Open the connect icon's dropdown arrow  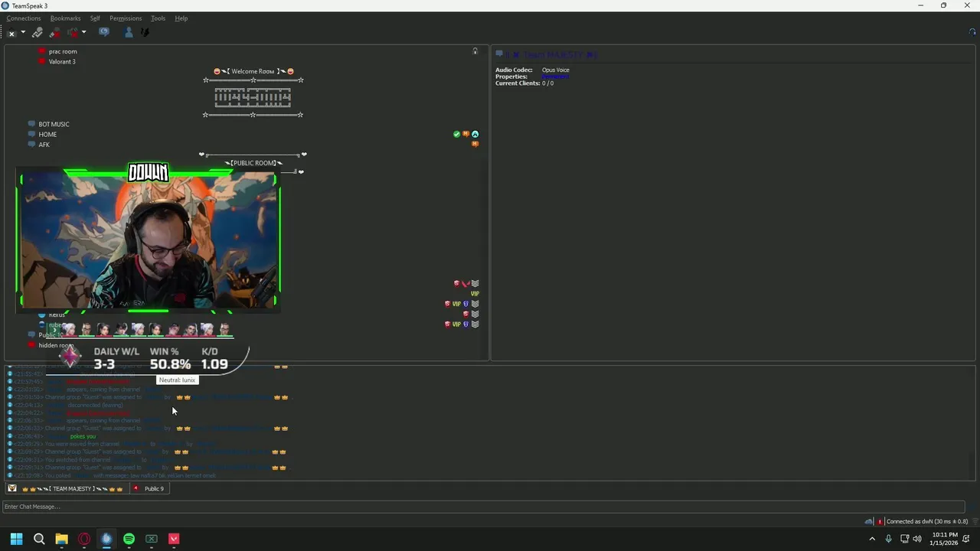click(23, 32)
